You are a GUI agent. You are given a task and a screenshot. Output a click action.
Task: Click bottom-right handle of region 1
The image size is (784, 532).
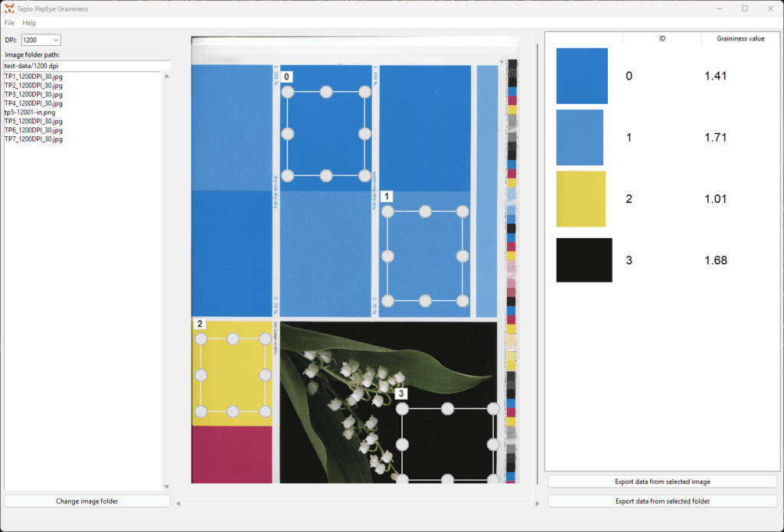coord(462,300)
